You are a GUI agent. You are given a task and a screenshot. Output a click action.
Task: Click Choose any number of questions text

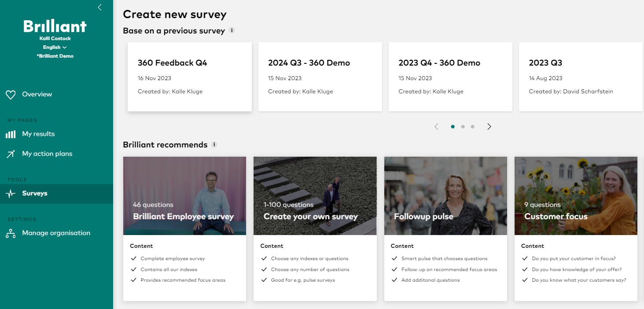tap(310, 269)
